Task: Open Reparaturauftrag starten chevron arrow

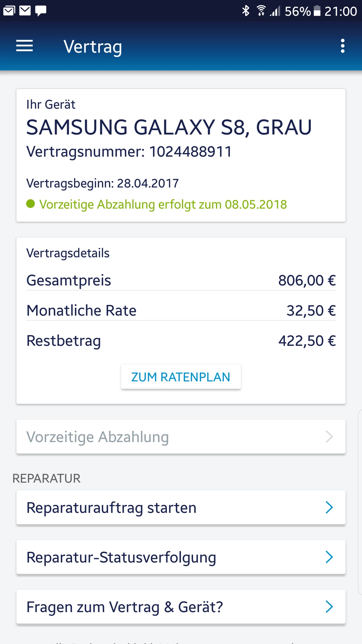Action: pyautogui.click(x=329, y=507)
